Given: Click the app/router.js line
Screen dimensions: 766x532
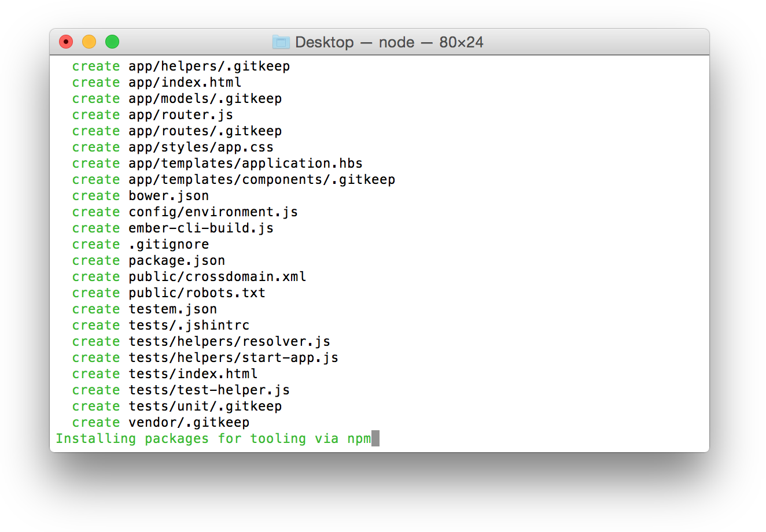Looking at the screenshot, I should [x=153, y=114].
